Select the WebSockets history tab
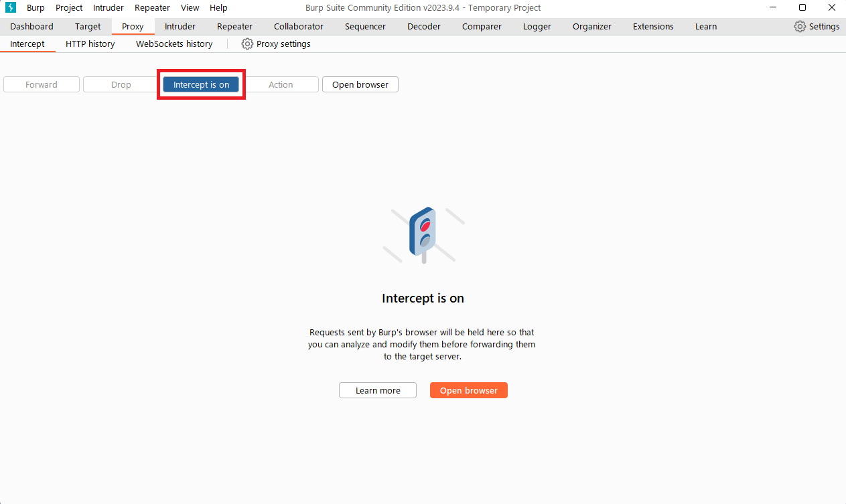 pyautogui.click(x=174, y=44)
